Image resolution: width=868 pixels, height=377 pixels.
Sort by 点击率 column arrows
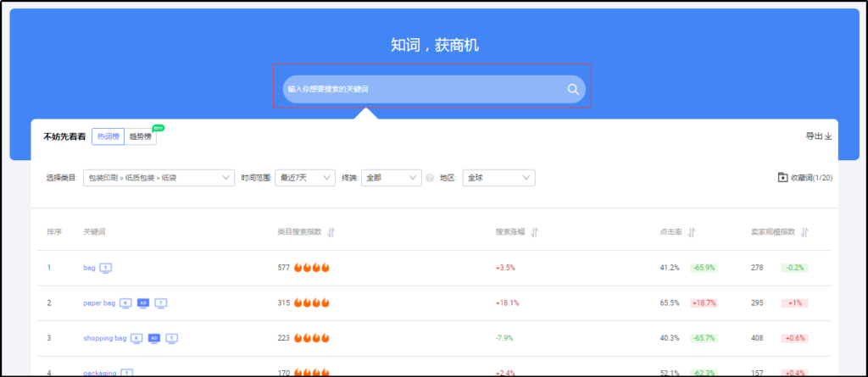coord(692,232)
